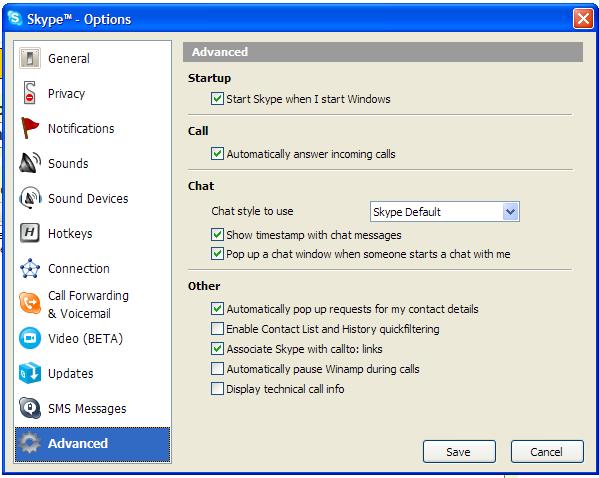Click the red flag Notifications icon
Screen dimensions: 599x478
(29, 128)
